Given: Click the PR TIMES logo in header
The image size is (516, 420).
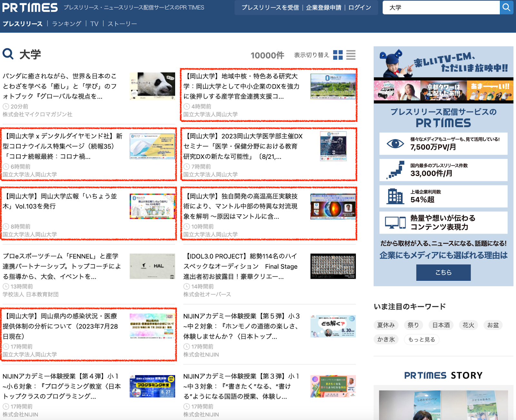Looking at the screenshot, I should tap(30, 7).
